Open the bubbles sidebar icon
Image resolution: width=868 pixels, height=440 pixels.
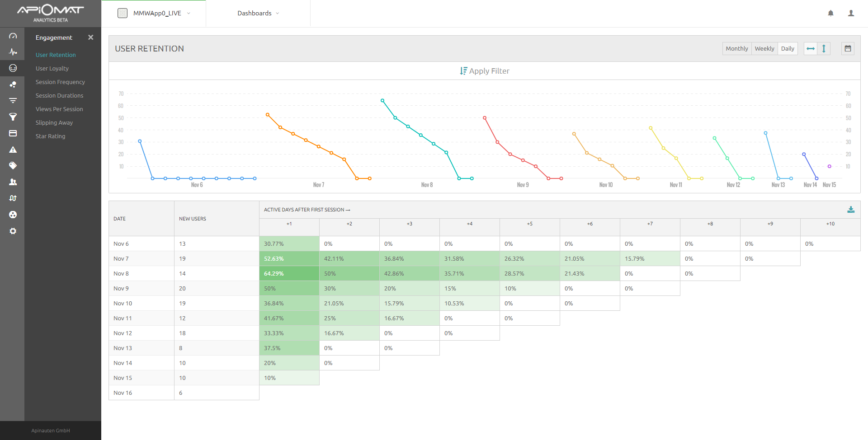13,84
